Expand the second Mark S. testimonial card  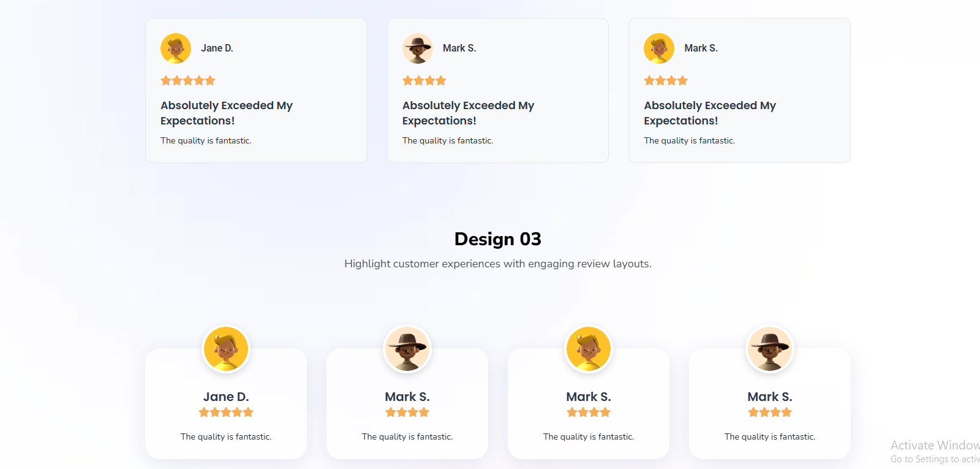[497, 90]
